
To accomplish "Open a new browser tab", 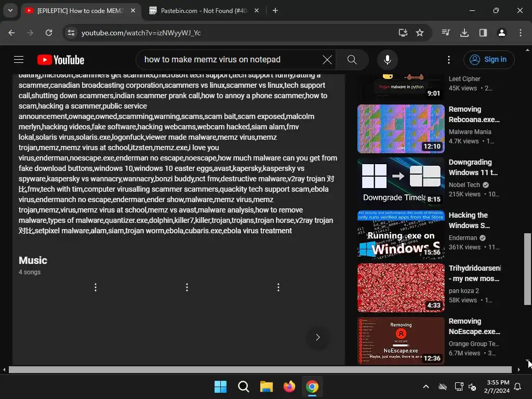I will point(275,11).
